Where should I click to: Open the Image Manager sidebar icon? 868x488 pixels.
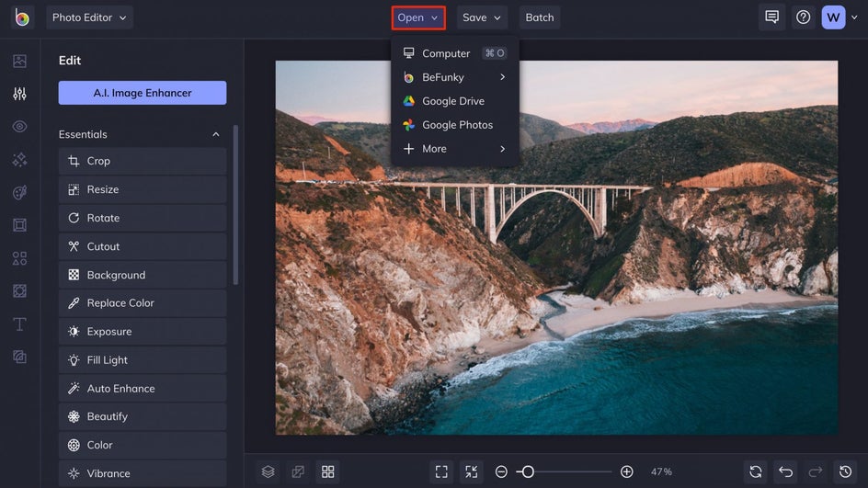[x=19, y=62]
